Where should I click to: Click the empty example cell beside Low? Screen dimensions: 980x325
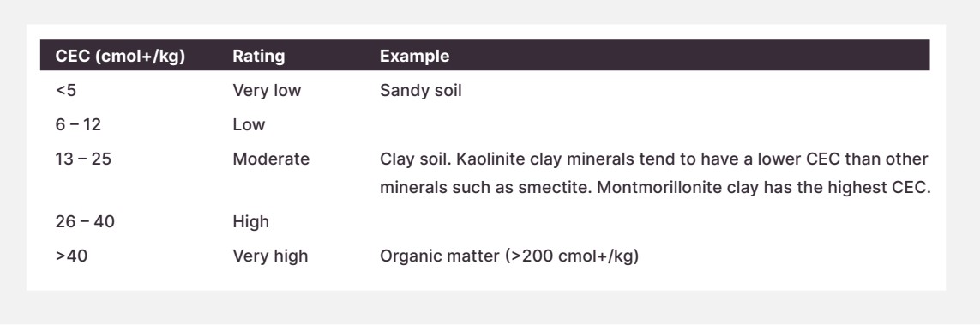click(654, 125)
